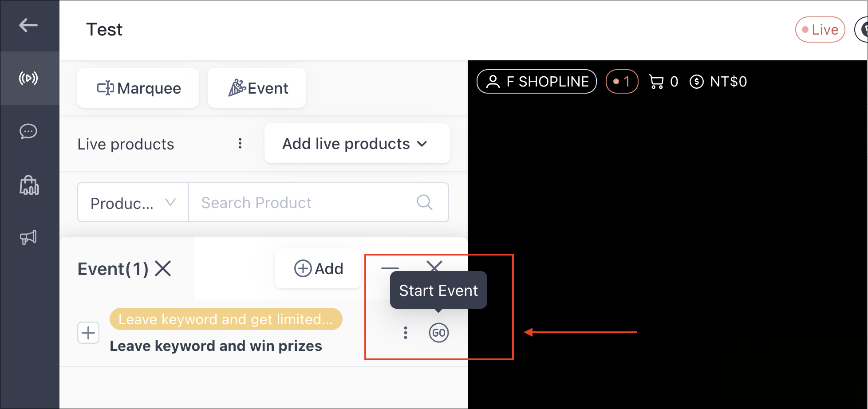Click the F SHOPLINE user badge
The image size is (868, 409).
[x=537, y=82]
